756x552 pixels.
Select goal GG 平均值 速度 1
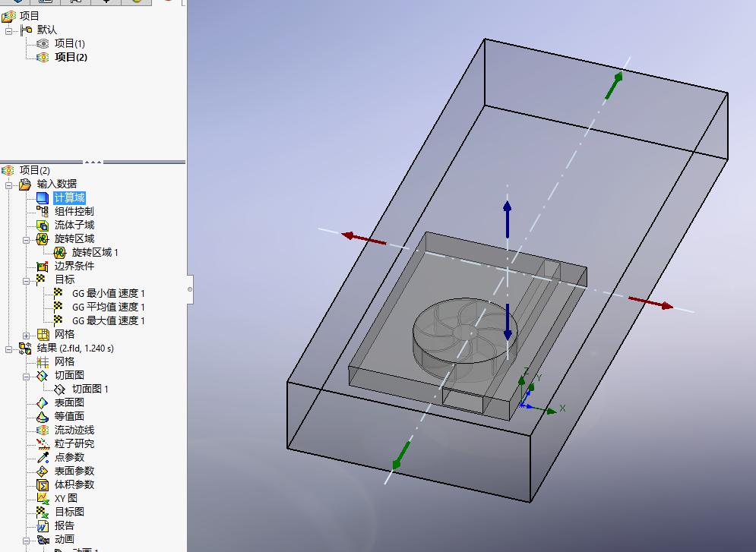[x=108, y=307]
